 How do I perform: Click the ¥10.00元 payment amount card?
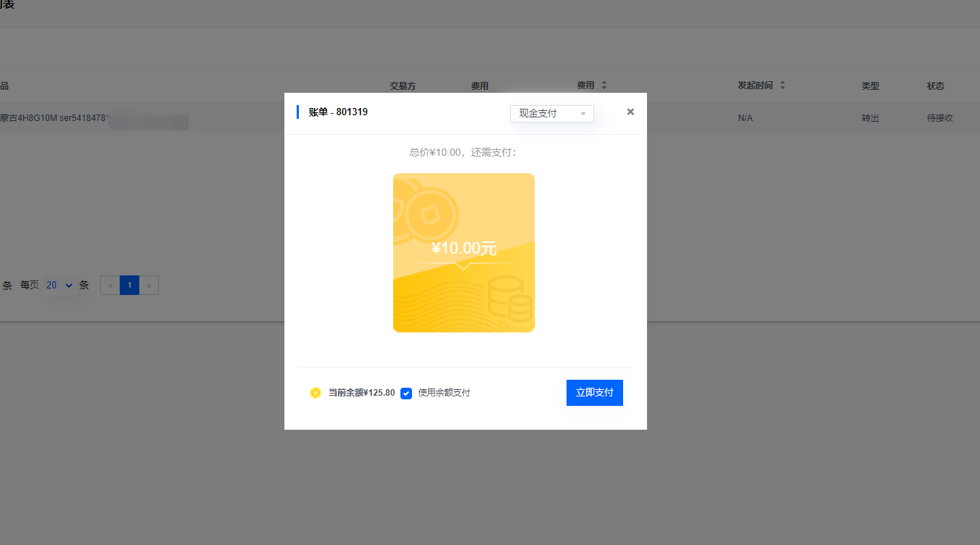click(464, 253)
